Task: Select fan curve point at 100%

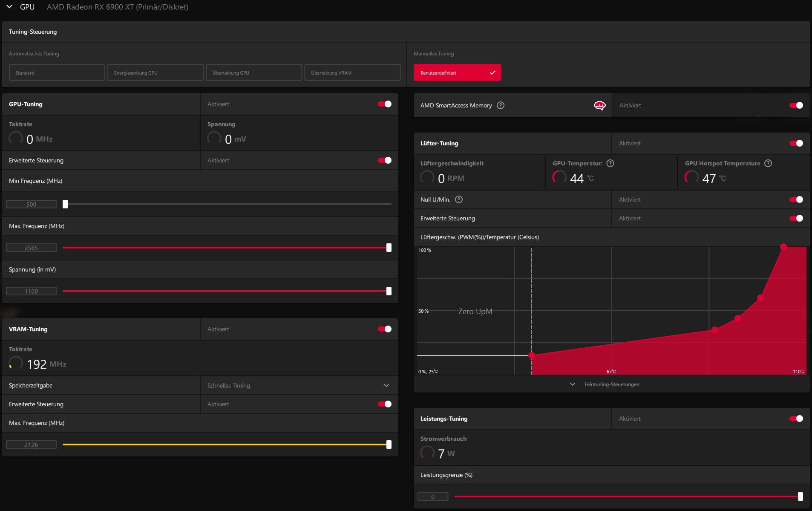Action: click(x=783, y=247)
